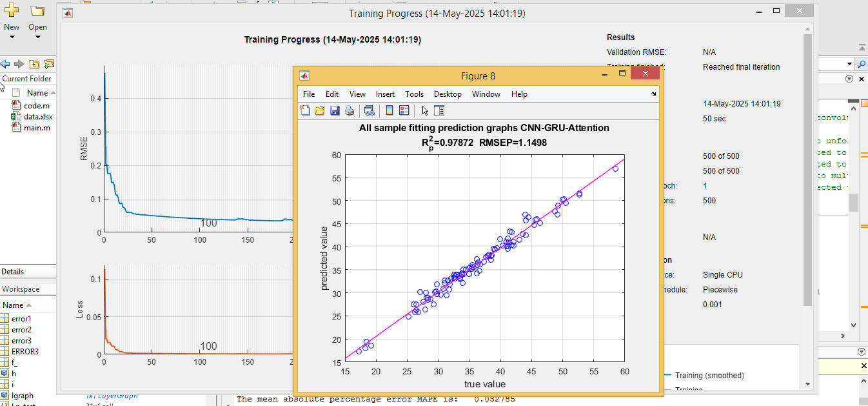Open Window menu in Figure 8

click(x=486, y=94)
